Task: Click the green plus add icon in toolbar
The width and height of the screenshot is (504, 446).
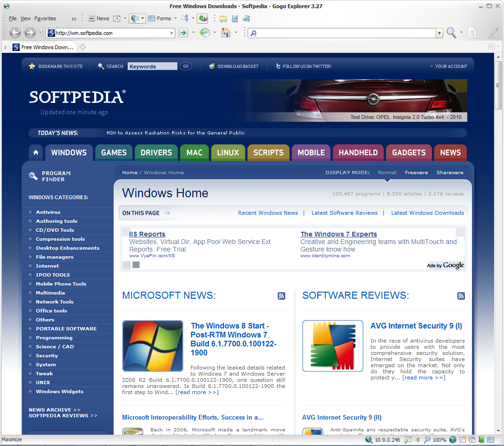Action: coord(203,18)
